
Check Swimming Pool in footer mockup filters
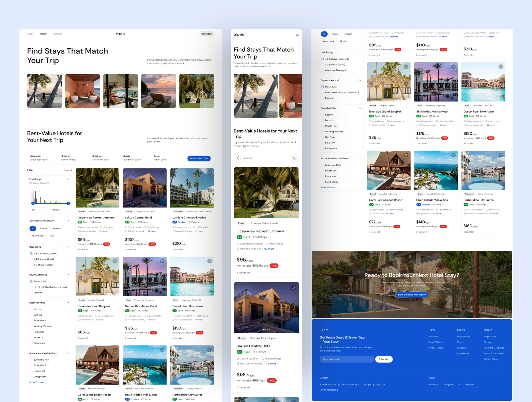(322, 165)
